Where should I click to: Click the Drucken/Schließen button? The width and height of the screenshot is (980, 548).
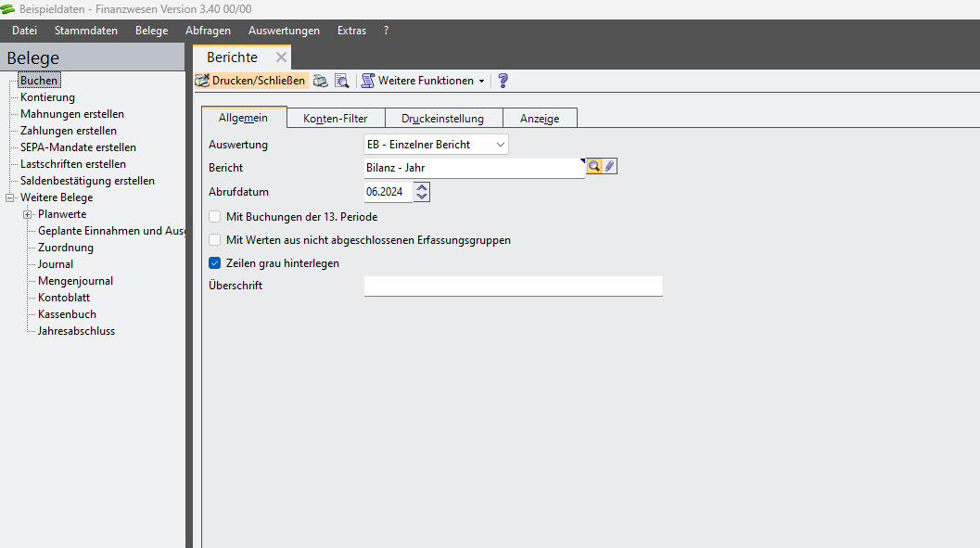(251, 82)
